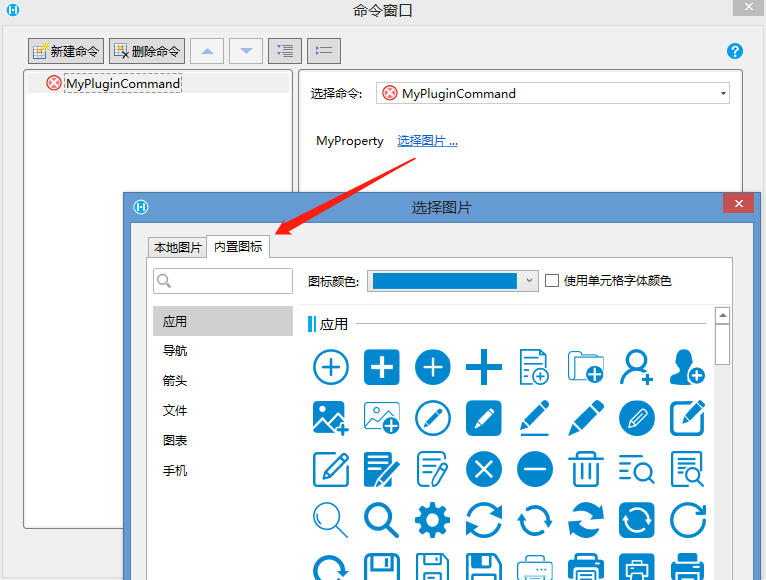Choose the outlined note with pencil icon
766x580 pixels.
433,470
